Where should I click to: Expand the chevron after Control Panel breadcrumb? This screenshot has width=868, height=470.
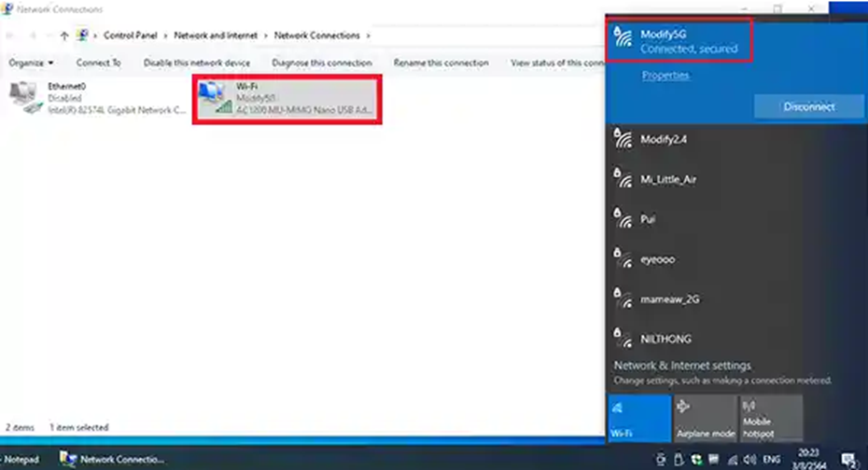(167, 35)
